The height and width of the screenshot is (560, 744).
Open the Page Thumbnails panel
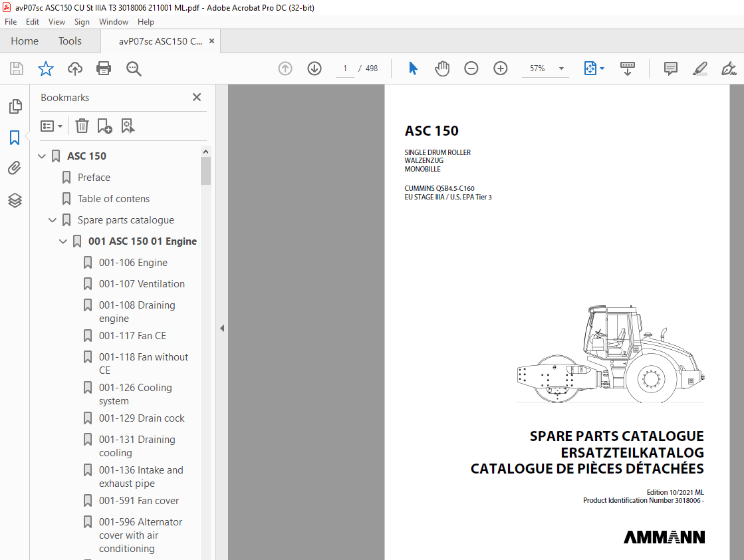[15, 106]
